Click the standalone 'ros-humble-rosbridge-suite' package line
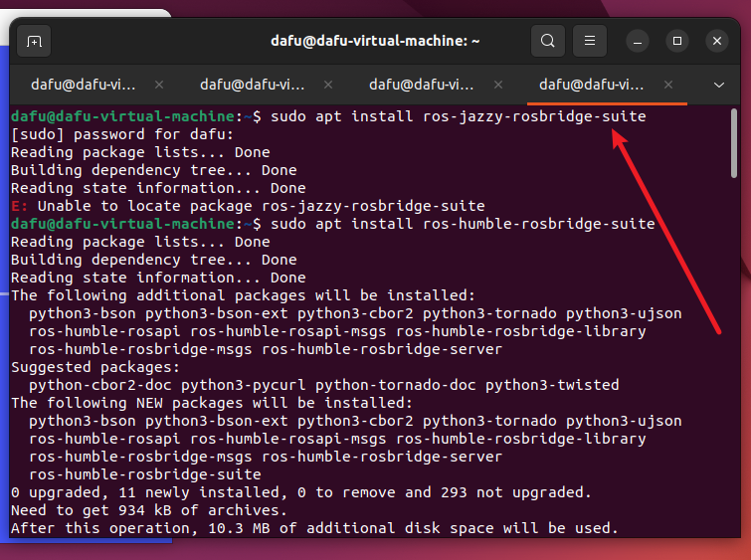The height and width of the screenshot is (560, 751). 144,474
